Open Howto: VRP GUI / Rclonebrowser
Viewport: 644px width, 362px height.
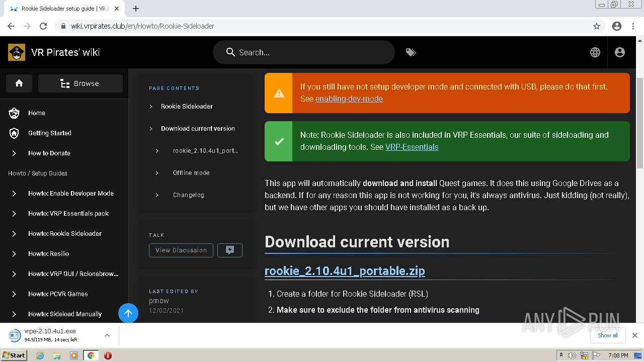pos(73,274)
